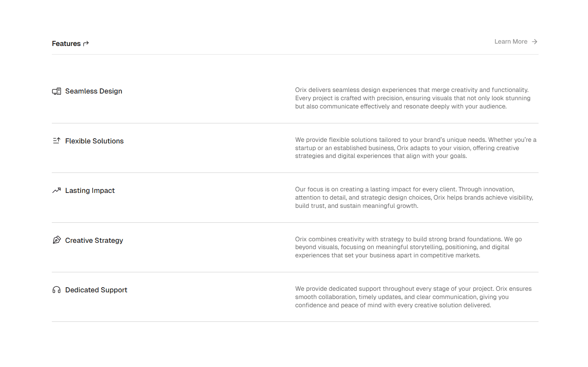
Task: Select the Dedicated Support feature title
Action: tap(96, 290)
